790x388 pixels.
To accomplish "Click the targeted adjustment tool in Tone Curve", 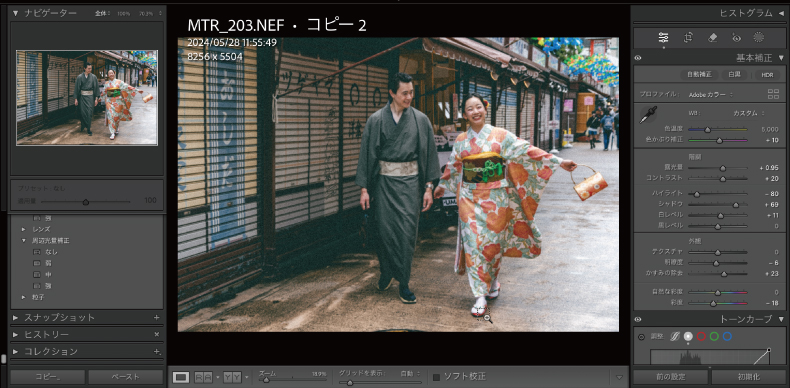I will [641, 337].
